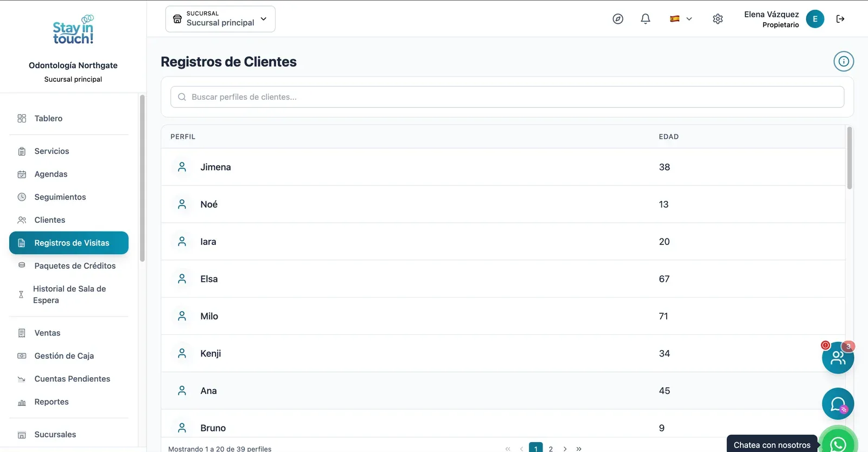868x452 pixels.
Task: Open the notifications bell
Action: [x=646, y=19]
